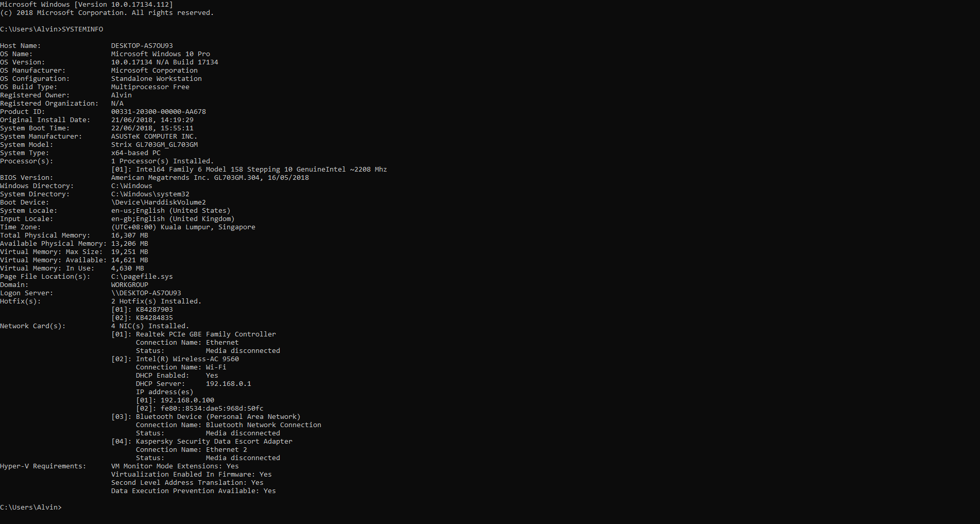Viewport: 980px width, 524px height.
Task: Click the System Model Strix GL703GM value
Action: click(154, 145)
